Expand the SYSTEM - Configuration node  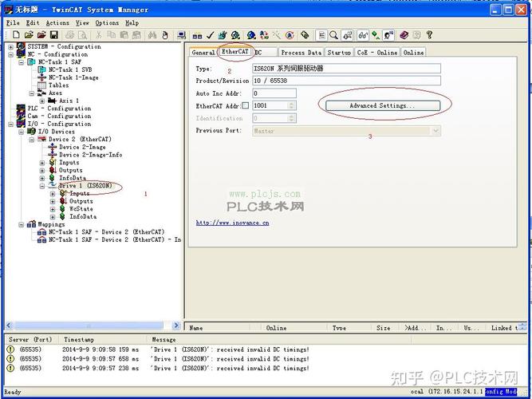(11, 46)
